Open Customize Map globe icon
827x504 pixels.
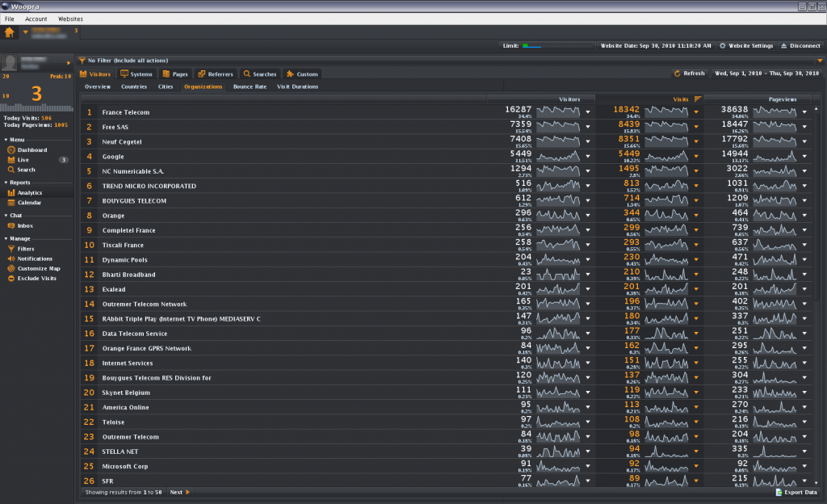11,268
